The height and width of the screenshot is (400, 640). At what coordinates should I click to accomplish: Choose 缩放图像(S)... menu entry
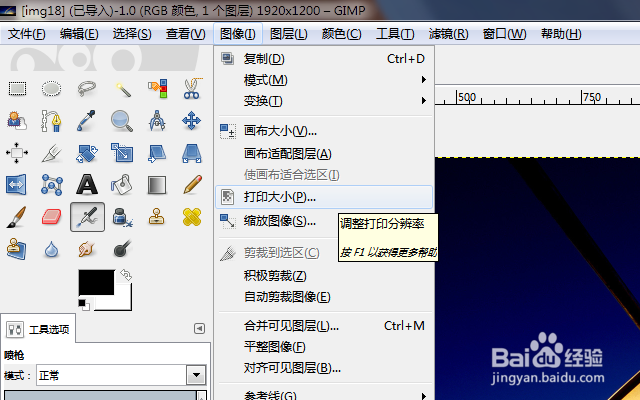coord(278,221)
